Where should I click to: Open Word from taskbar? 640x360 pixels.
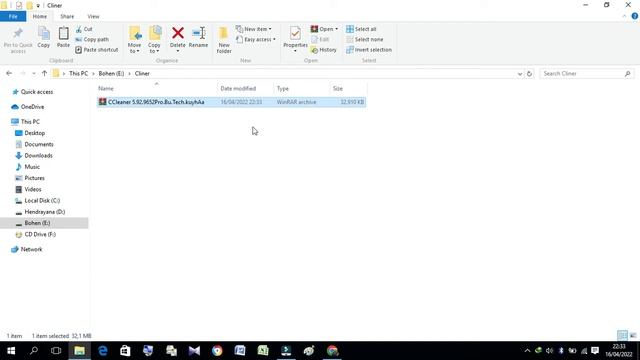click(240, 351)
